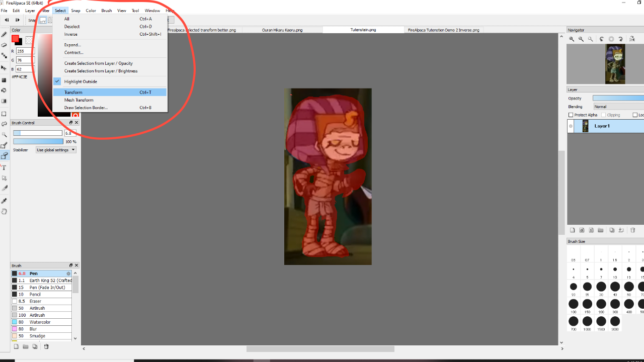
Task: Select the Select Pen tool
Action: [x=4, y=146]
